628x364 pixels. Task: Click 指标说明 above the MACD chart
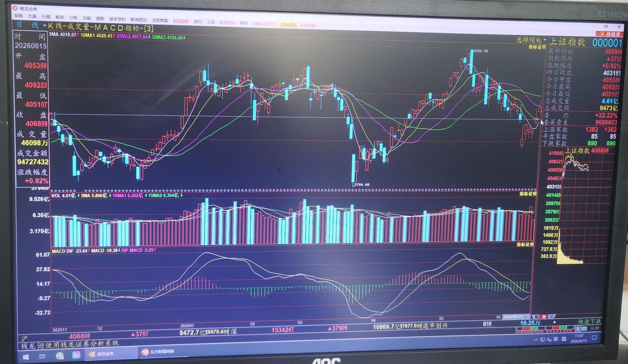(x=525, y=244)
